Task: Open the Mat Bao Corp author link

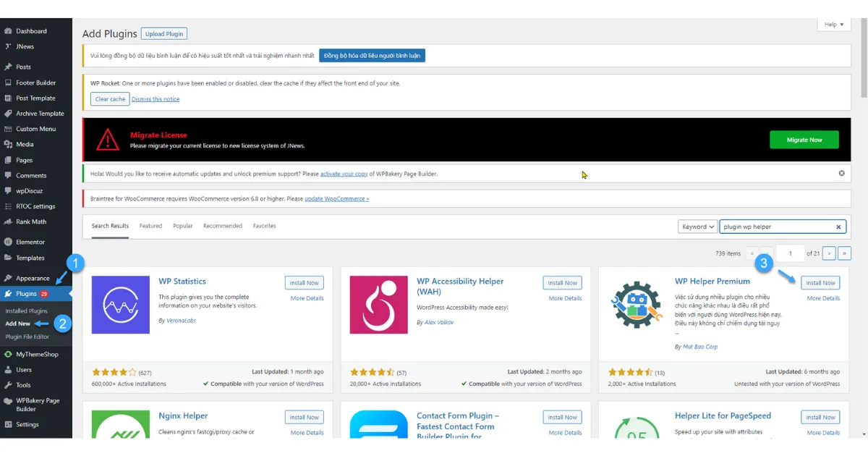Action: pos(700,347)
